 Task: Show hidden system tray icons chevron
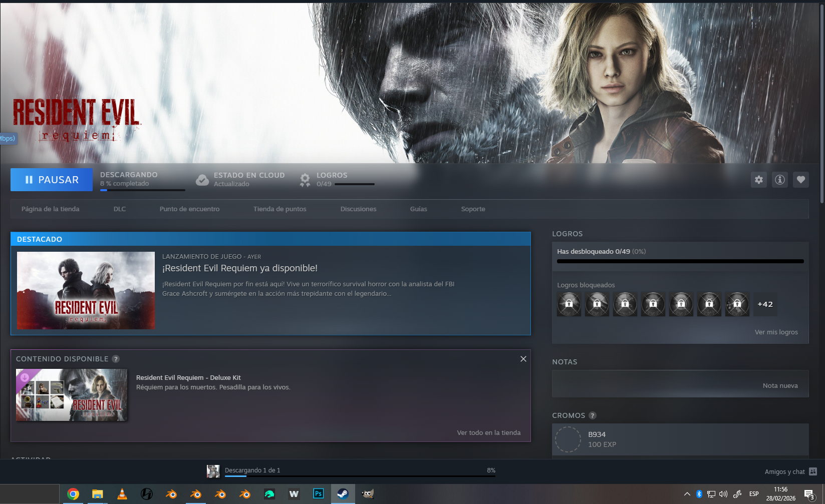pos(687,494)
